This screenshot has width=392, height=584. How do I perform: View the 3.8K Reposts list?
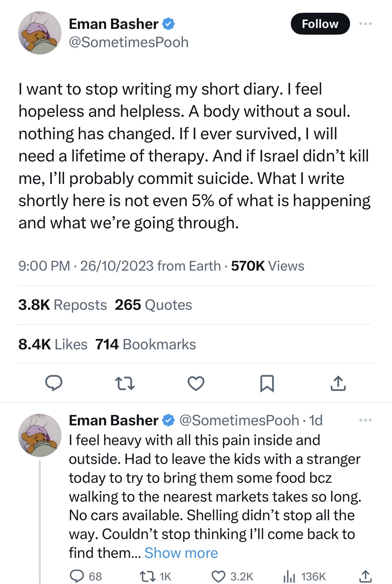tap(62, 305)
